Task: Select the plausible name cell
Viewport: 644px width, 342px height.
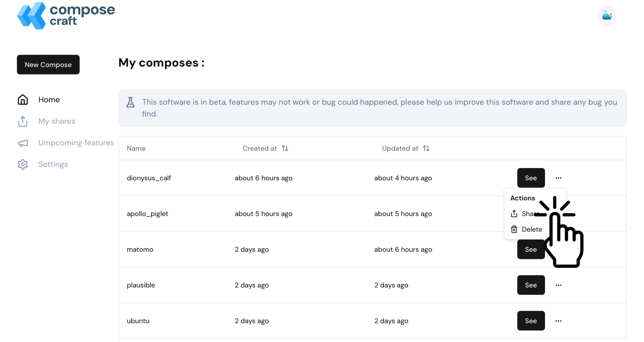Action: coord(141,285)
